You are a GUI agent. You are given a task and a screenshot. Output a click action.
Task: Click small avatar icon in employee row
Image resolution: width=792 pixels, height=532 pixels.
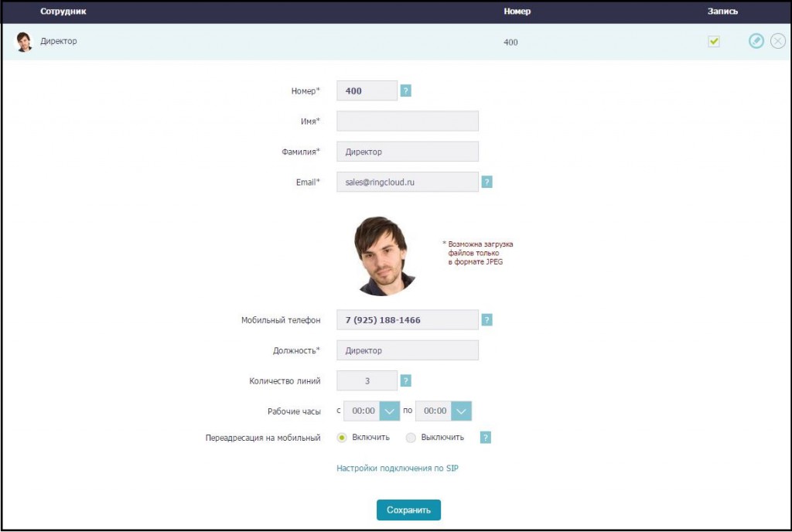(25, 42)
